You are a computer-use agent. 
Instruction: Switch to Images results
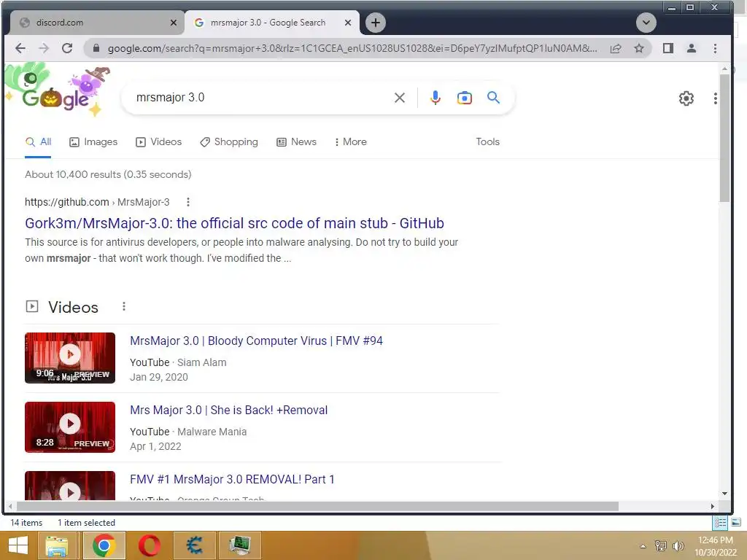coord(93,142)
